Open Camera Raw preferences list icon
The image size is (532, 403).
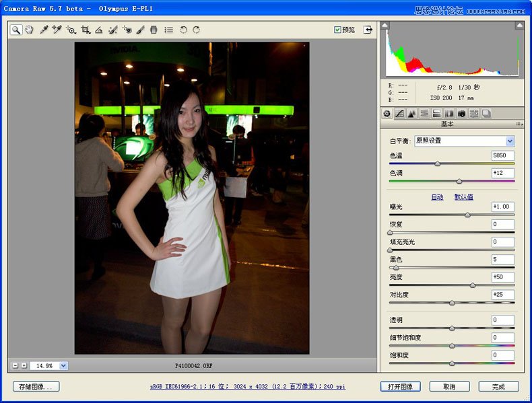pos(168,30)
